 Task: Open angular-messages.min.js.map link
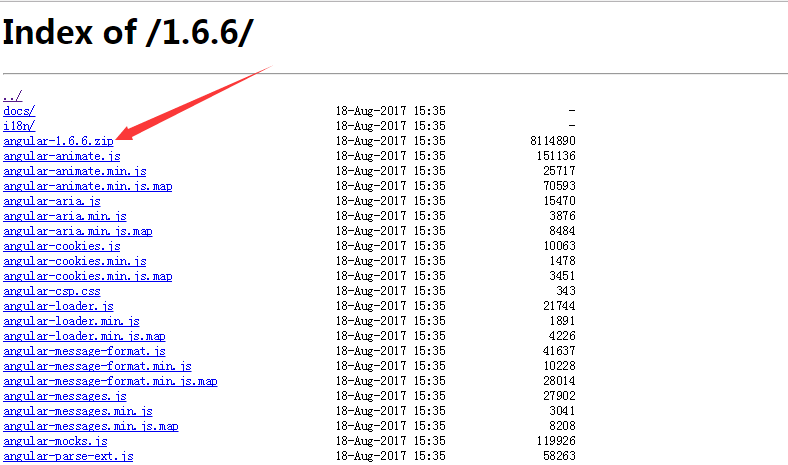tap(91, 426)
